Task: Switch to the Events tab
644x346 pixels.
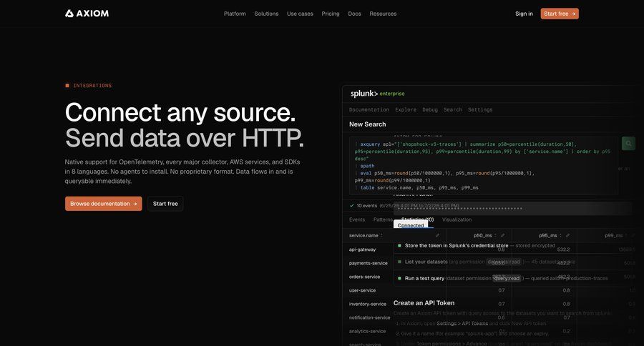Action: point(357,219)
